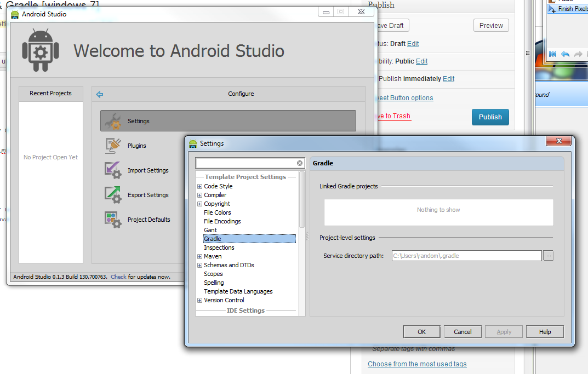Click in the Settings search box
The width and height of the screenshot is (588, 374).
click(247, 163)
